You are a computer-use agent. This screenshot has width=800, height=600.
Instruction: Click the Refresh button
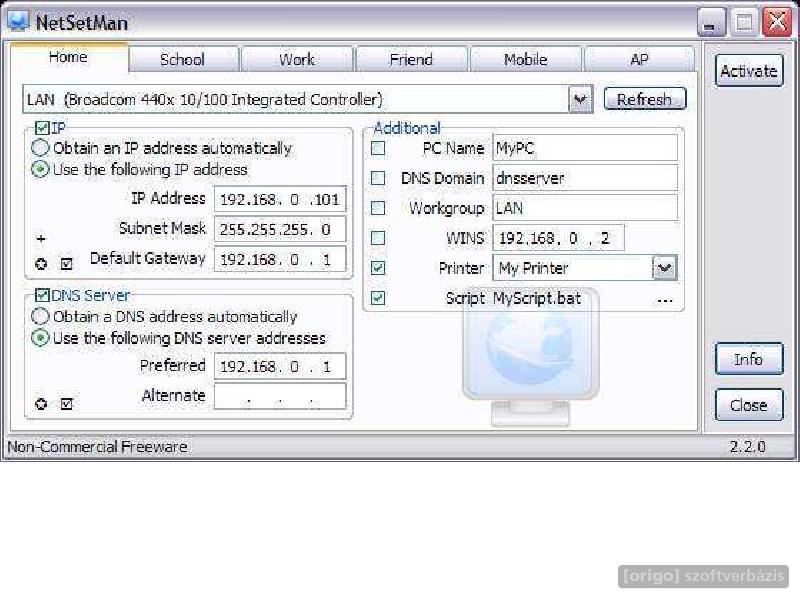tap(644, 99)
